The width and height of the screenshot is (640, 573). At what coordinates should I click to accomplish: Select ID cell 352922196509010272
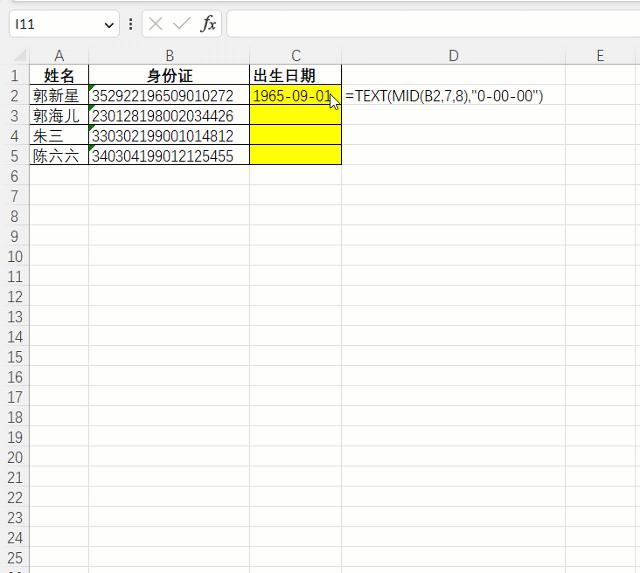pyautogui.click(x=169, y=96)
